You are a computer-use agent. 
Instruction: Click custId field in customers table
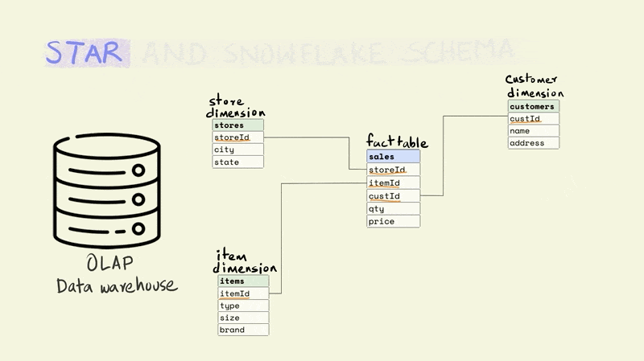tap(533, 119)
